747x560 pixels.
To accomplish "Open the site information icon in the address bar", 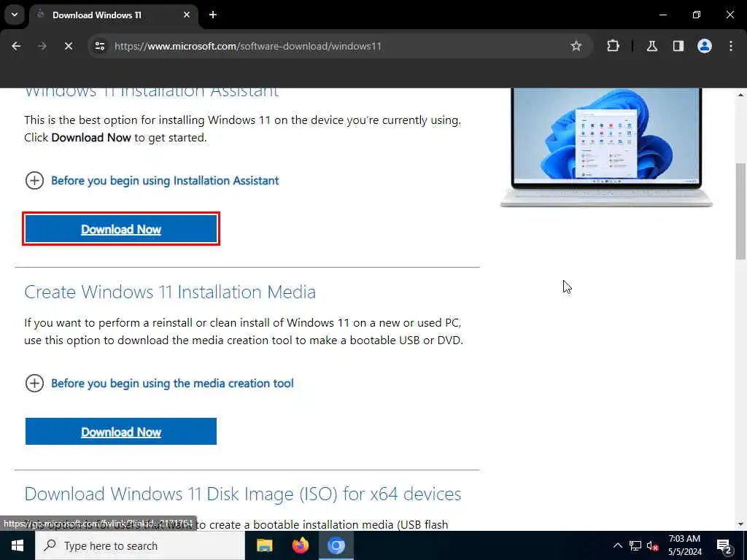I will coord(99,46).
